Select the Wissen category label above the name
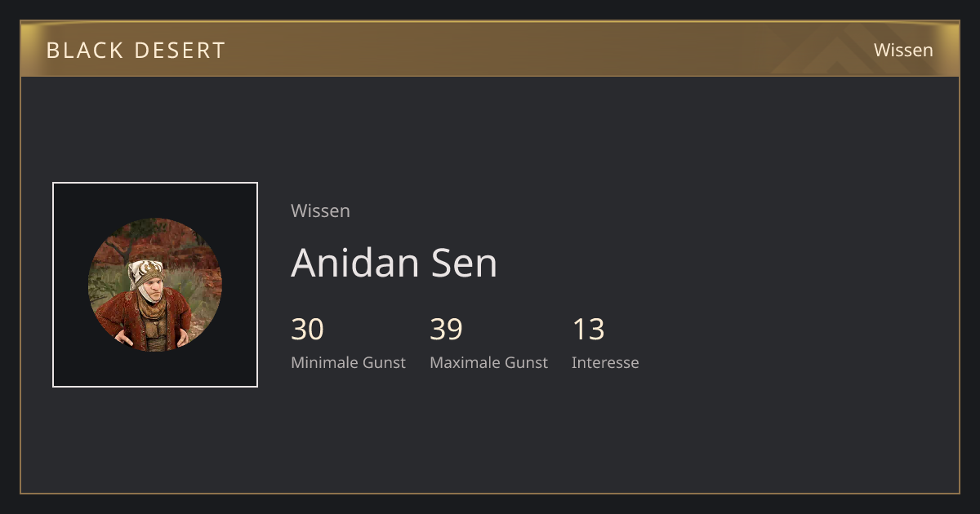Image resolution: width=980 pixels, height=514 pixels. [x=320, y=210]
